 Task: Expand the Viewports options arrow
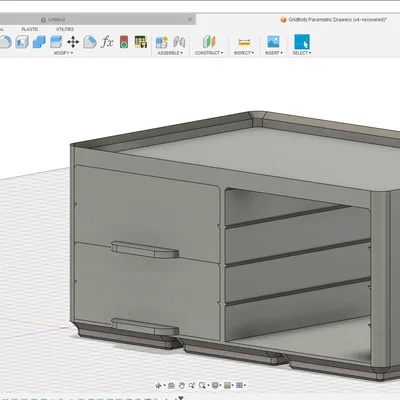pyautogui.click(x=245, y=386)
